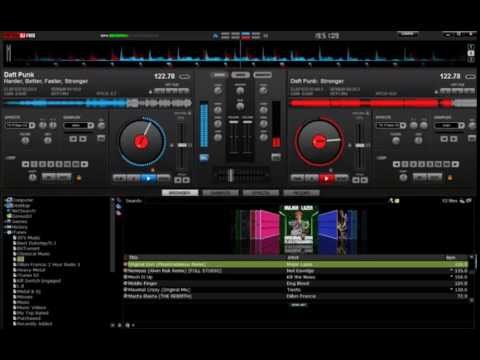Collapse the iTunes tree node
This screenshot has width=480, height=360.
5,232
